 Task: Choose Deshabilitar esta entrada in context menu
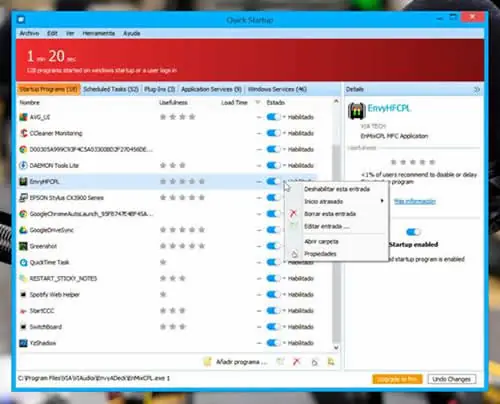pyautogui.click(x=337, y=189)
